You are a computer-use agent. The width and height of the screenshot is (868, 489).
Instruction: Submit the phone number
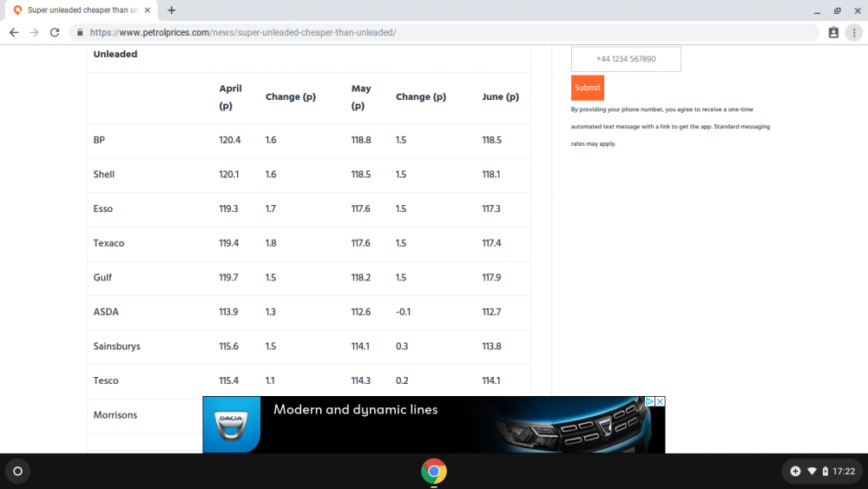(588, 88)
